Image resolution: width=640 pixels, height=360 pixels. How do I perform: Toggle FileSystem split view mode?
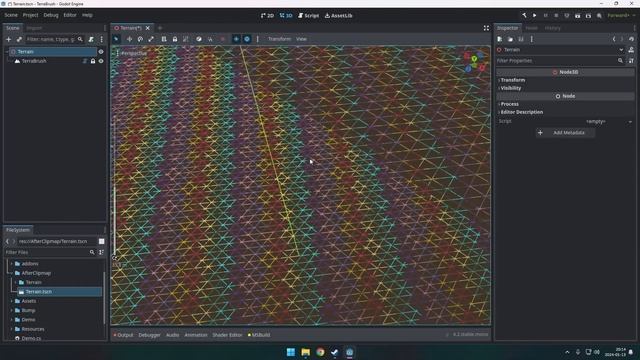pyautogui.click(x=102, y=241)
